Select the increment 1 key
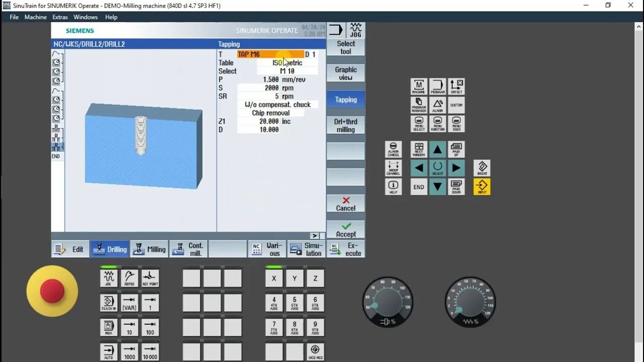644x362 pixels. [150, 303]
